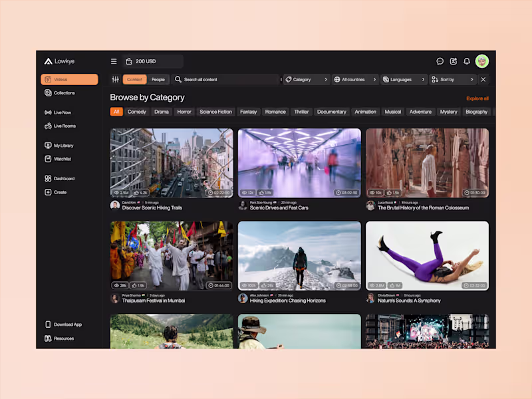Open the Dashboard icon in sidebar

pos(48,178)
